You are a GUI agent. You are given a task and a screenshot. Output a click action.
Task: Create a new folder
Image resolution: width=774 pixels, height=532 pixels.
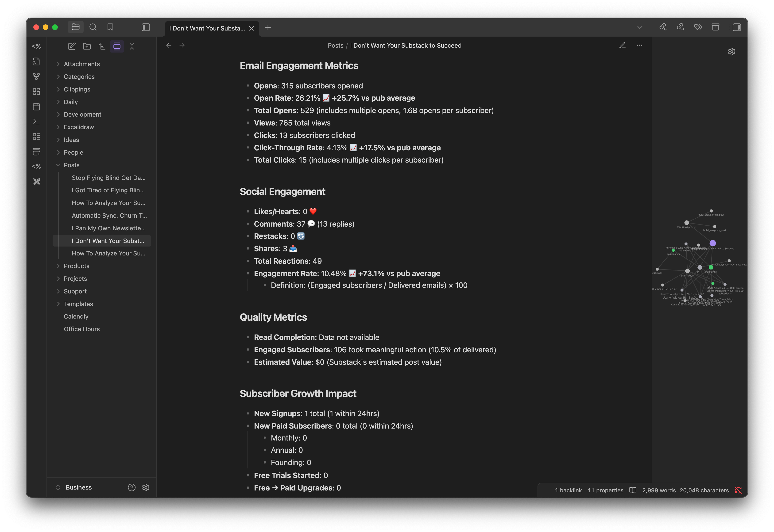[87, 46]
